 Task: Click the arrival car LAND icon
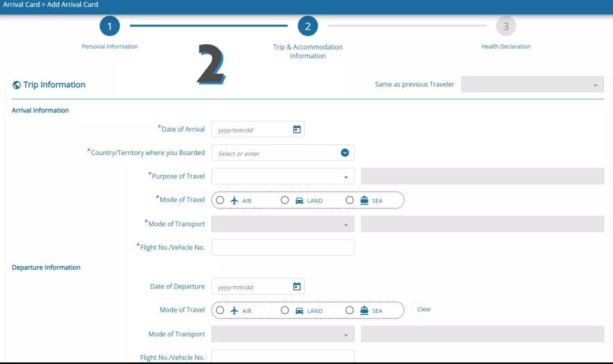299,201
